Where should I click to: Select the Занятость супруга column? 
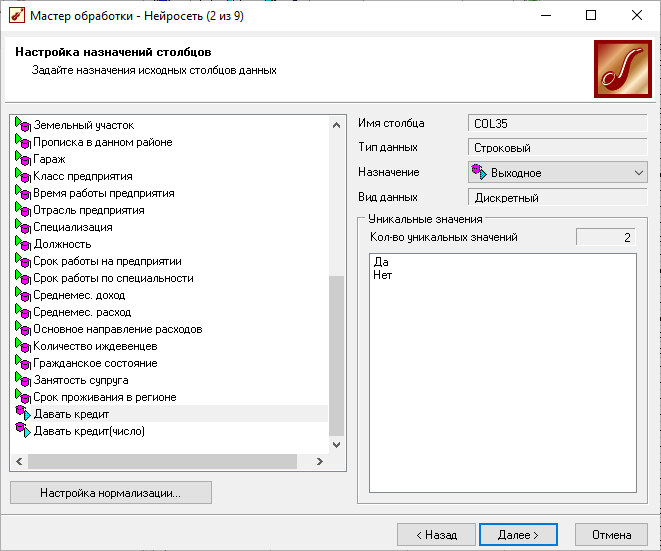(81, 380)
